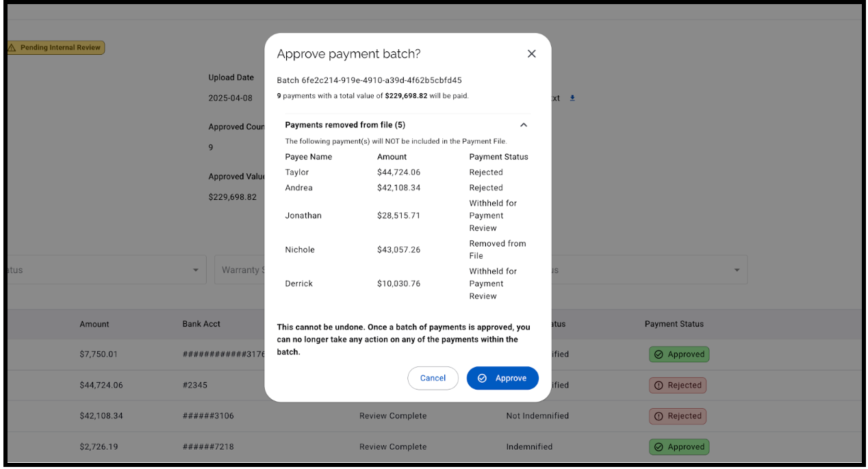Click Review Complete in the $42,108.34 row

pyautogui.click(x=393, y=416)
